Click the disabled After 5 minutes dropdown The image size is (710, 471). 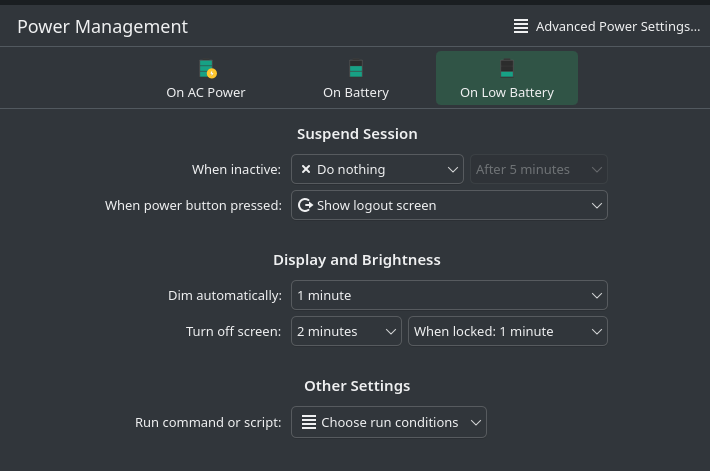point(539,170)
